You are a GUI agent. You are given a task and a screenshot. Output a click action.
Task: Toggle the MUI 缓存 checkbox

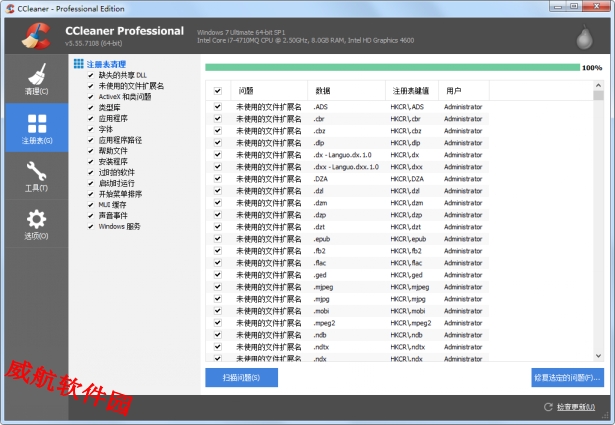[91, 205]
